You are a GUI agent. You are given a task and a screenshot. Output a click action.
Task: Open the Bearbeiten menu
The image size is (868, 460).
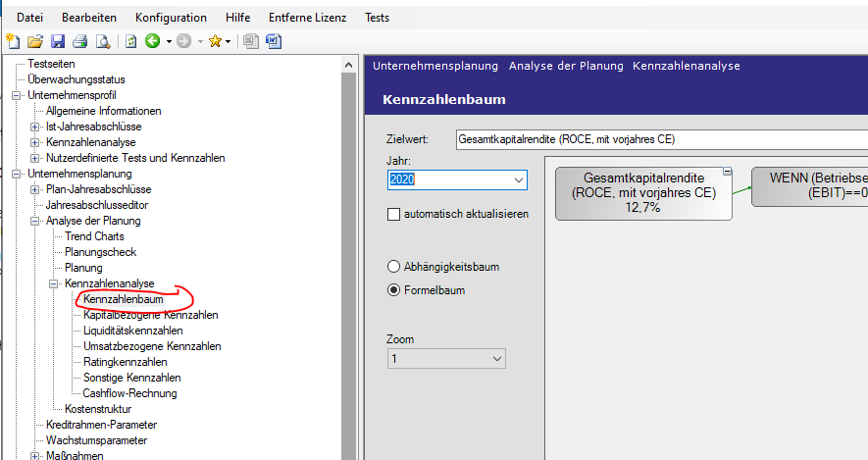[x=89, y=18]
